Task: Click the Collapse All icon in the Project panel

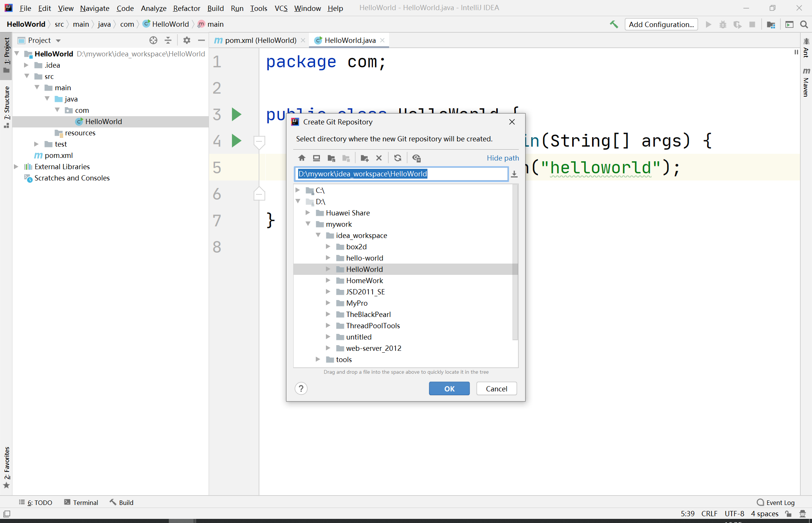Action: coord(168,40)
